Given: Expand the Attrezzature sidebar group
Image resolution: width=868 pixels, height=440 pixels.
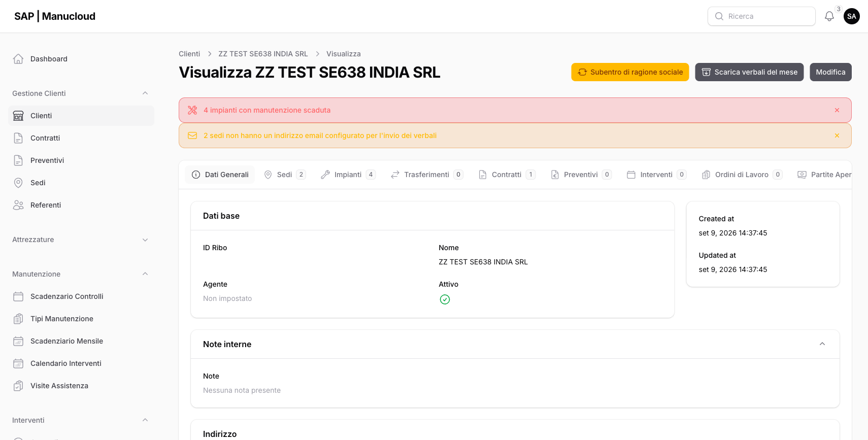Looking at the screenshot, I should click(145, 240).
